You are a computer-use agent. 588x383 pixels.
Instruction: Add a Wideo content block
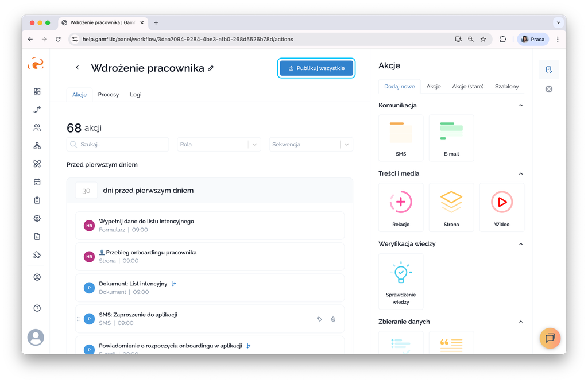click(501, 207)
